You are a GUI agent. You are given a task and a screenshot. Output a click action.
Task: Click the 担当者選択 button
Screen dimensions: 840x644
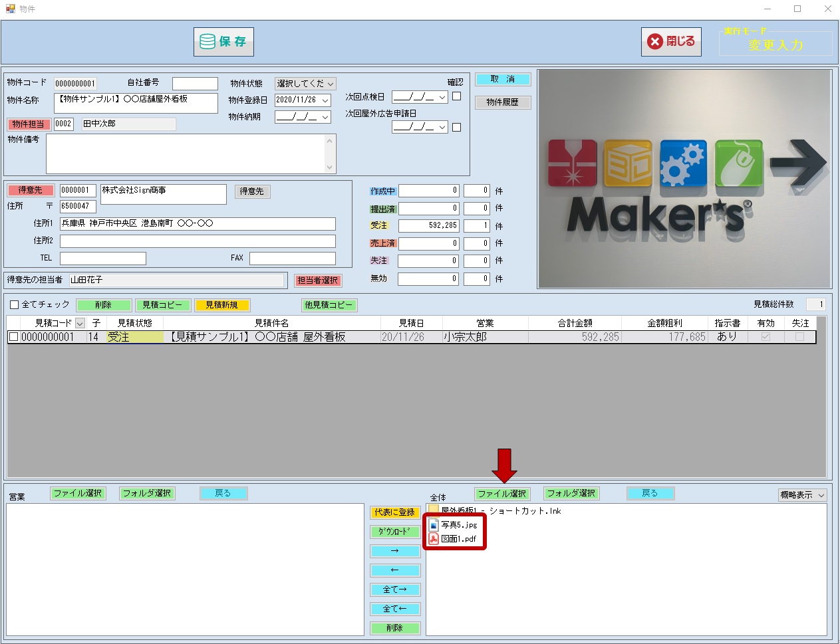pos(318,280)
